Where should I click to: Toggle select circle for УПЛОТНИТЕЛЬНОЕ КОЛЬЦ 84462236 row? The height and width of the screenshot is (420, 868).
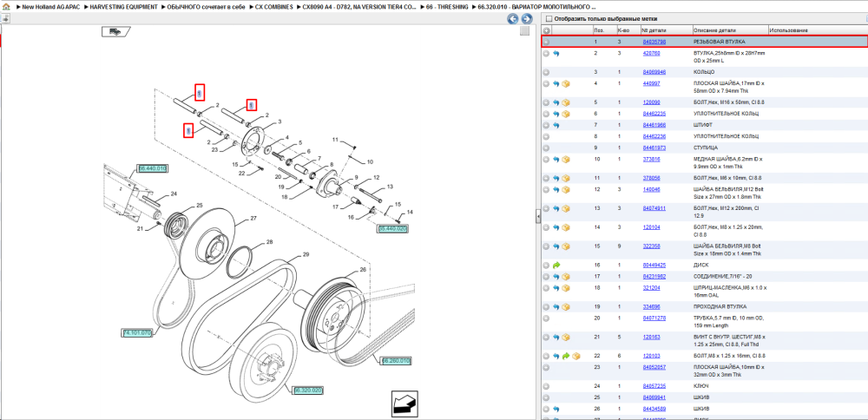point(546,137)
